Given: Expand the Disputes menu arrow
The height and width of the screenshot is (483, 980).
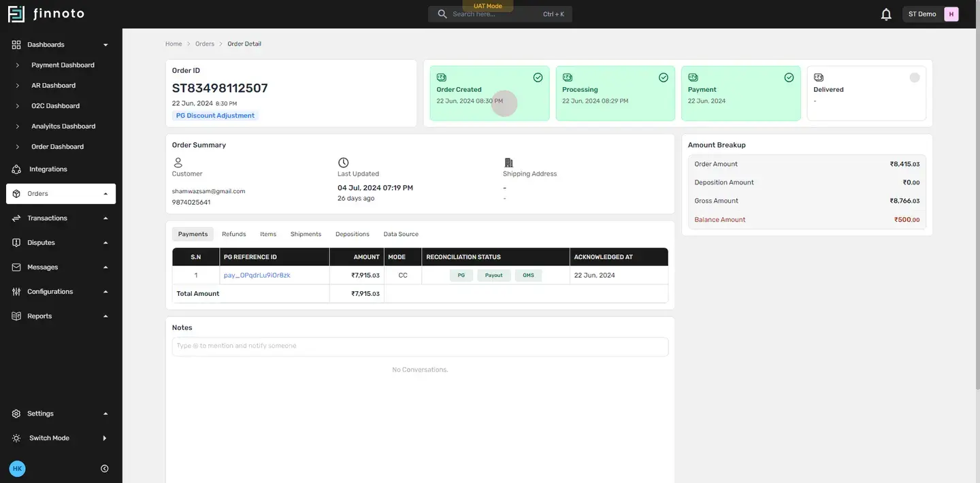Looking at the screenshot, I should [x=105, y=243].
